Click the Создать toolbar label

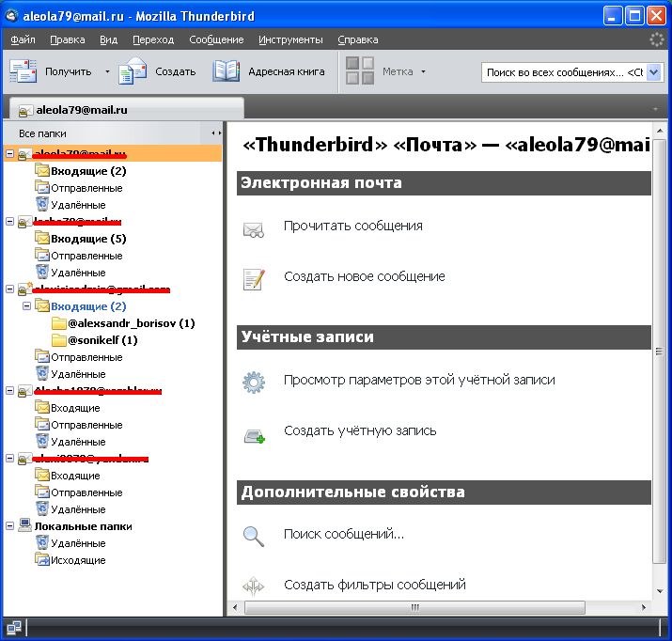coord(176,71)
